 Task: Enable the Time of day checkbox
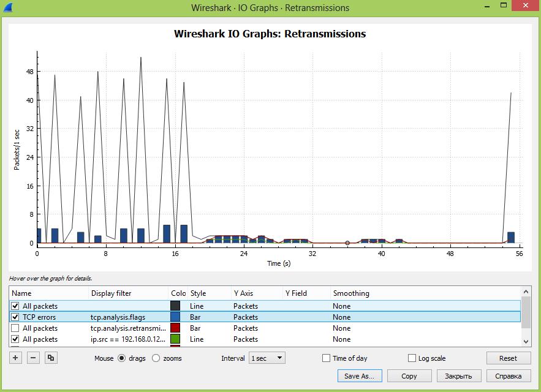(x=325, y=358)
